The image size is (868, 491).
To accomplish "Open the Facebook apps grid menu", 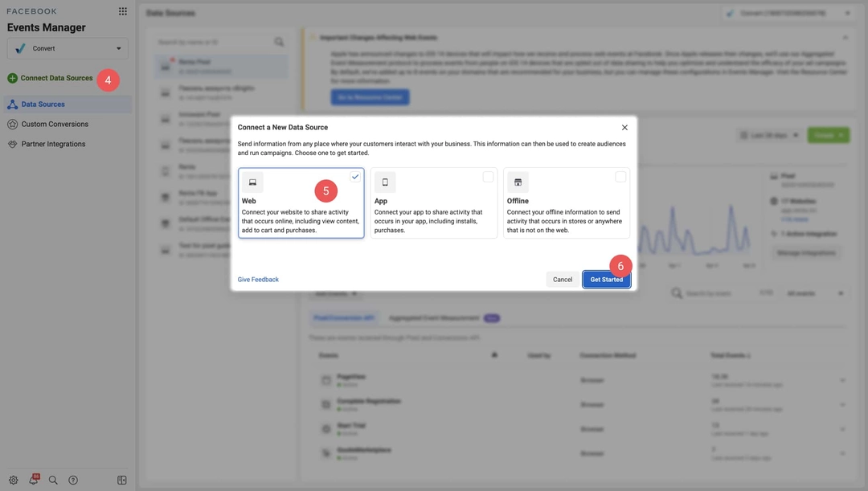I will tap(122, 11).
